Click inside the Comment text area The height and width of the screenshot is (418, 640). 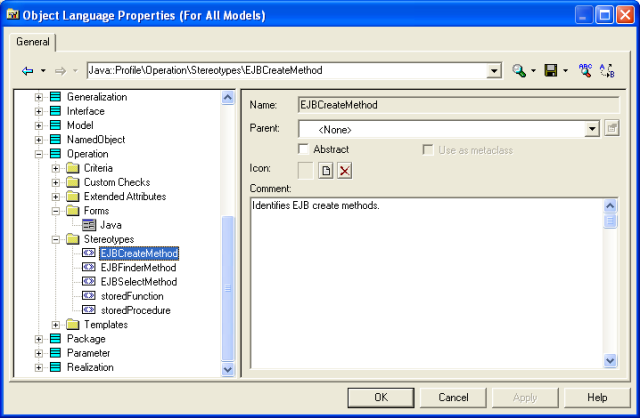tap(427, 283)
